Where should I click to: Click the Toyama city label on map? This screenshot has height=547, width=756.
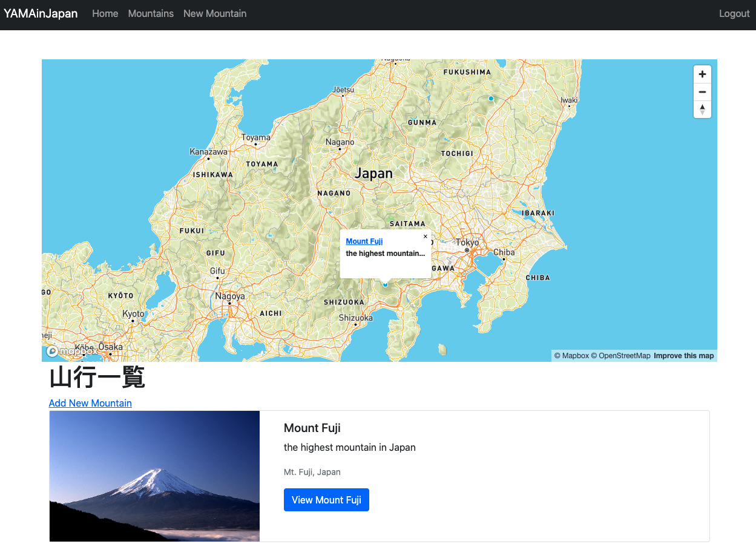click(x=256, y=137)
